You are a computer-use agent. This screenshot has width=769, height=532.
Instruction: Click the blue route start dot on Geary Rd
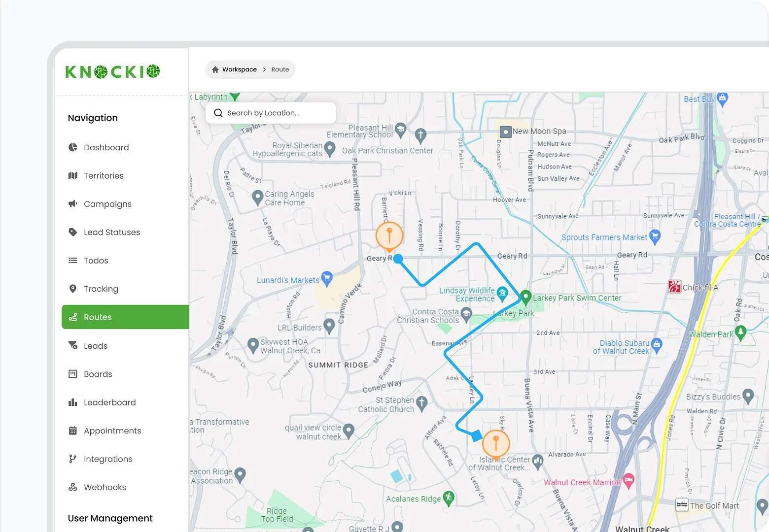click(x=398, y=259)
